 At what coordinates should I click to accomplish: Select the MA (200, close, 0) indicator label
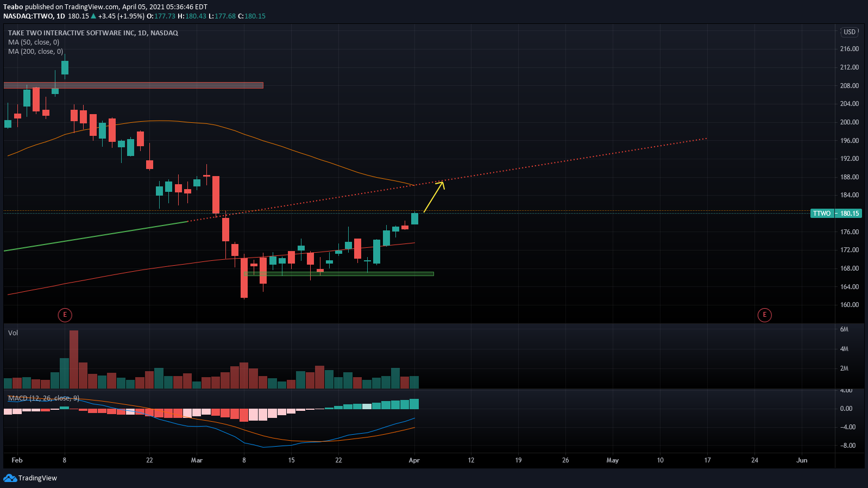35,52
